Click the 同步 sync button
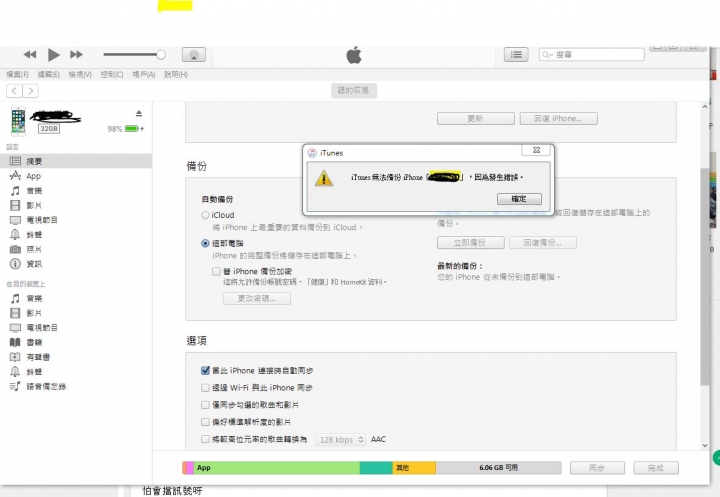720x497 pixels. (597, 468)
